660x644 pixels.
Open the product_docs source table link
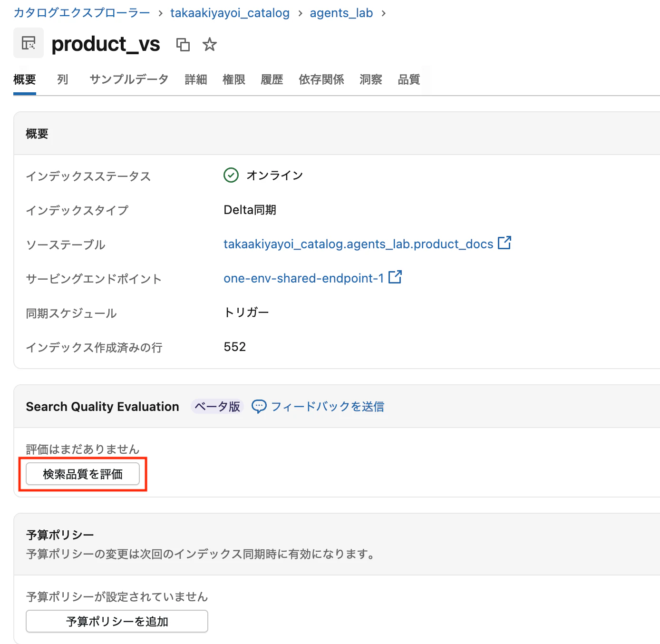(359, 244)
